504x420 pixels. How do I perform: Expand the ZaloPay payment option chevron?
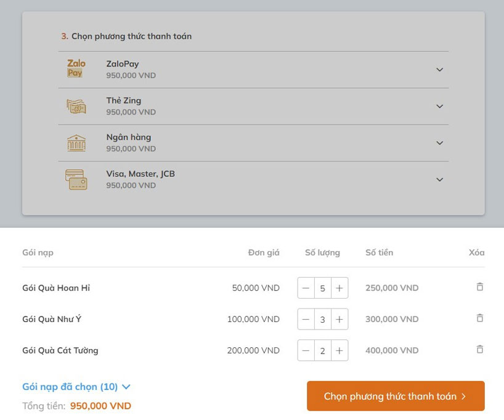coord(439,70)
